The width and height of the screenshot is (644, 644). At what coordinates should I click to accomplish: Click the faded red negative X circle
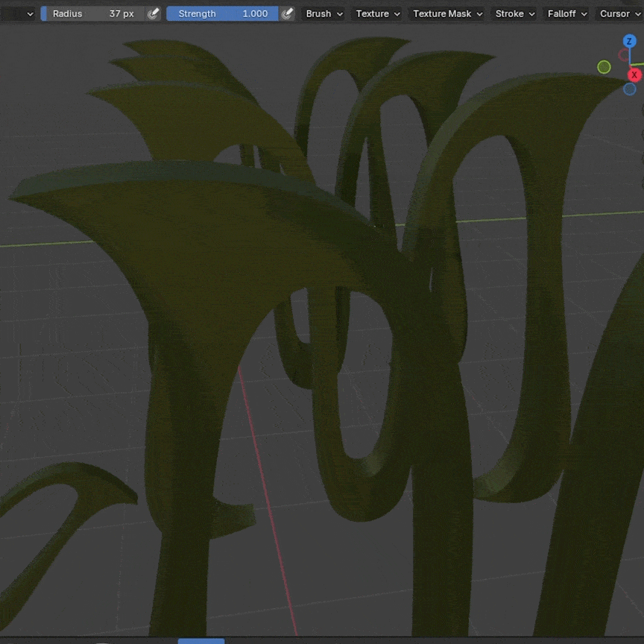[x=624, y=55]
